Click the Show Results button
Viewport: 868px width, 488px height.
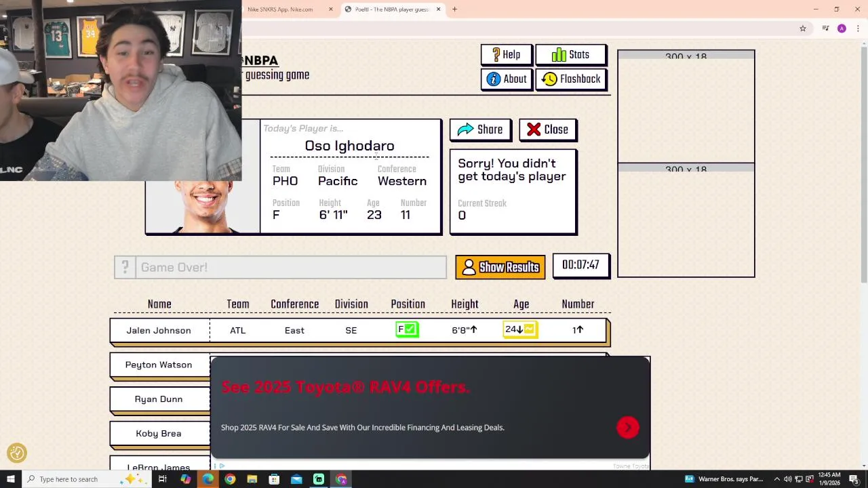pyautogui.click(x=500, y=267)
